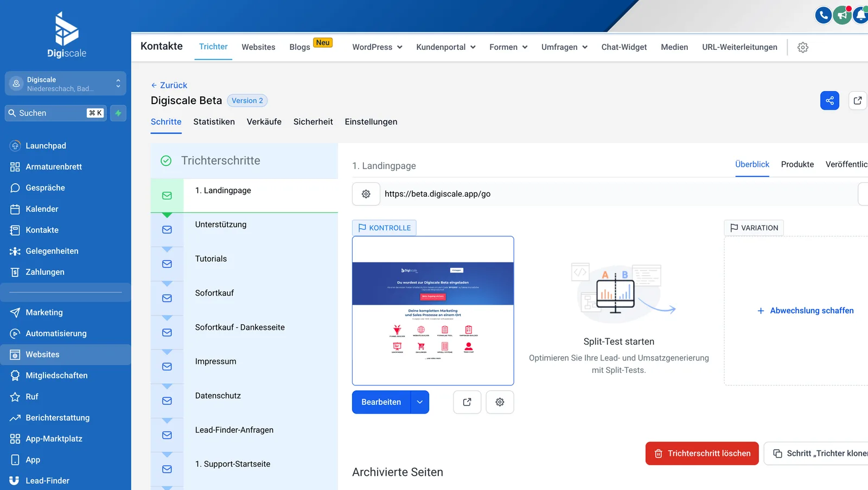This screenshot has height=490, width=868.
Task: Click URL settings gear next to link
Action: point(366,194)
